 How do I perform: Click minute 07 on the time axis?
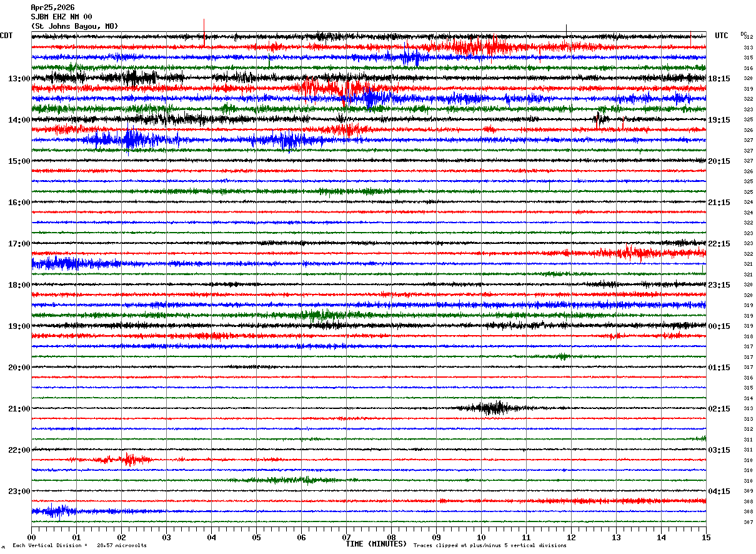click(346, 537)
